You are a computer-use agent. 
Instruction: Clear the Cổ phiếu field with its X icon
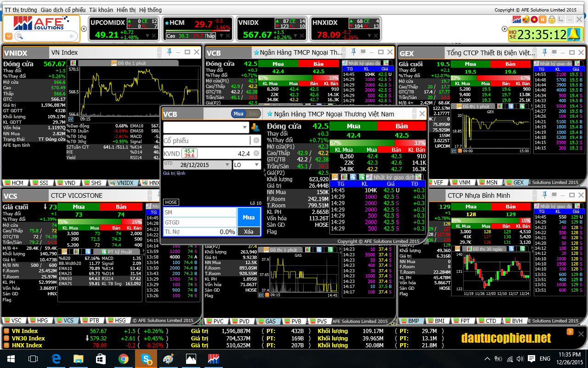pos(256,140)
